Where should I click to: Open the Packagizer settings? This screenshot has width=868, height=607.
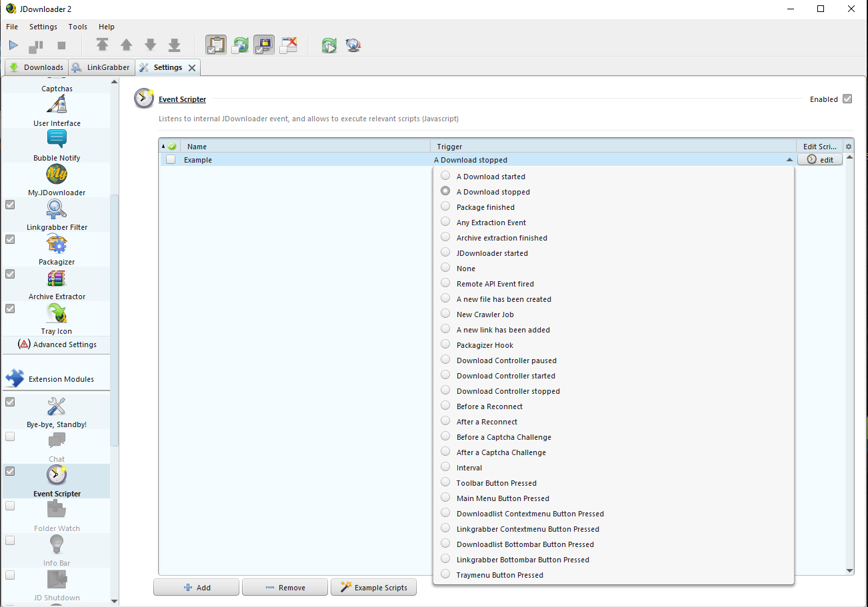click(x=57, y=249)
